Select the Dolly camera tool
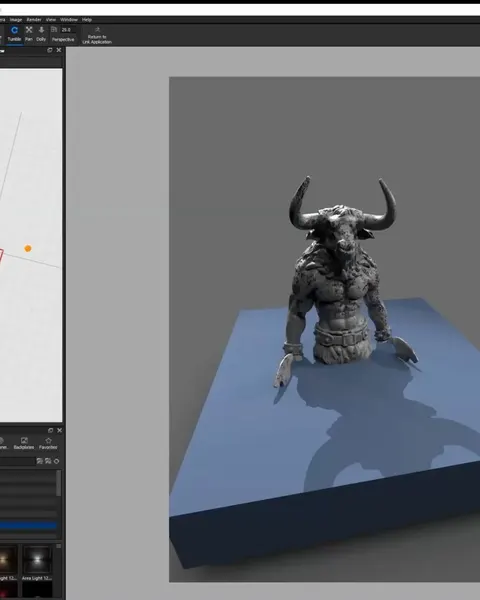Image resolution: width=480 pixels, height=600 pixels. (41, 34)
